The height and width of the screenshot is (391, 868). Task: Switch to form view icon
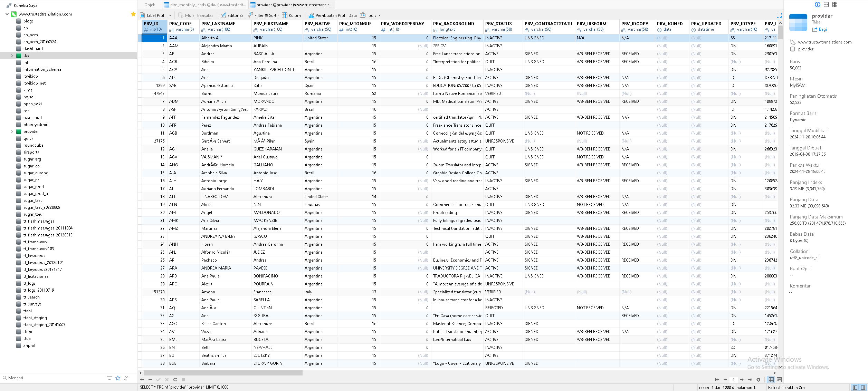779,380
